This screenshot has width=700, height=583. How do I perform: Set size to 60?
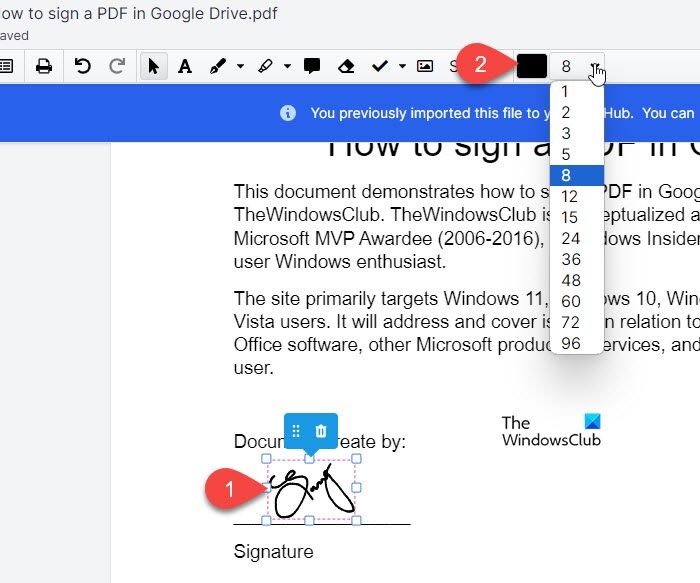(577, 301)
